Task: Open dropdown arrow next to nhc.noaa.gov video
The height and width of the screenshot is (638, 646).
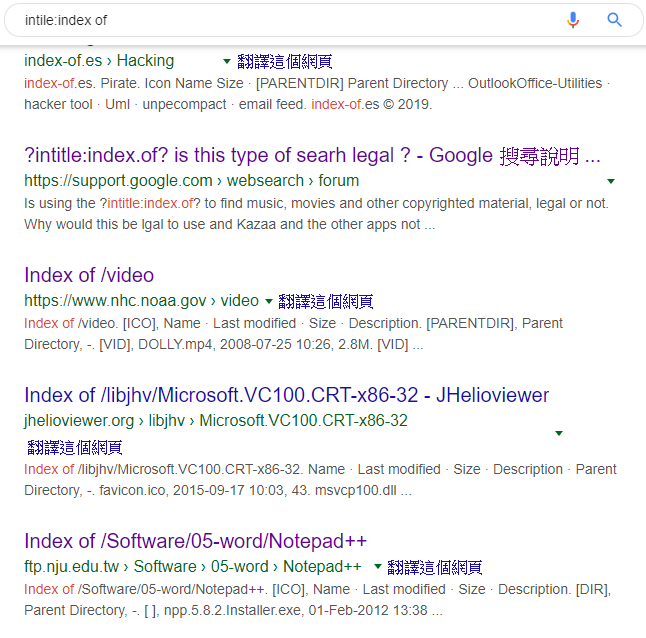Action: 269,301
